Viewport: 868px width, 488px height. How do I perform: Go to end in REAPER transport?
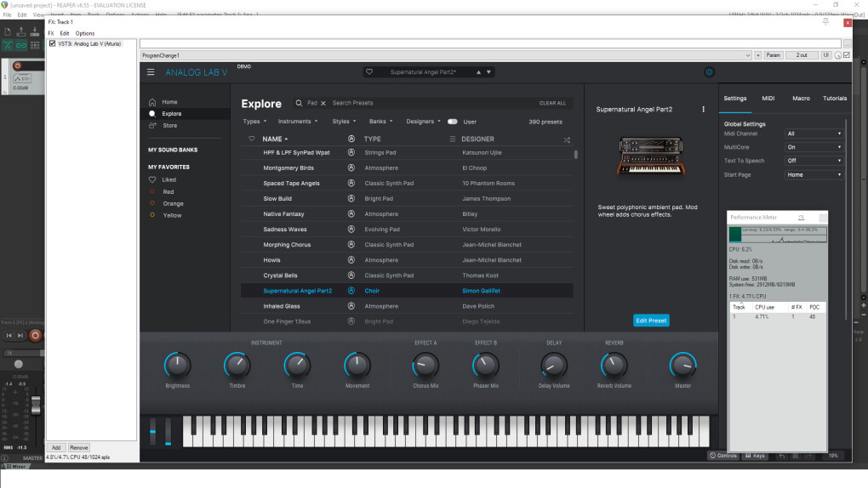pos(20,335)
